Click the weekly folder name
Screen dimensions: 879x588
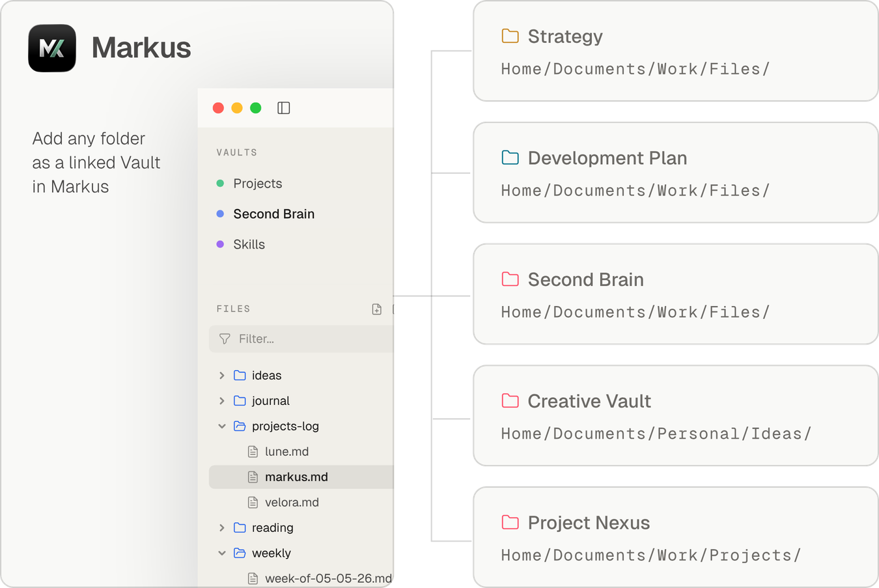(x=272, y=553)
